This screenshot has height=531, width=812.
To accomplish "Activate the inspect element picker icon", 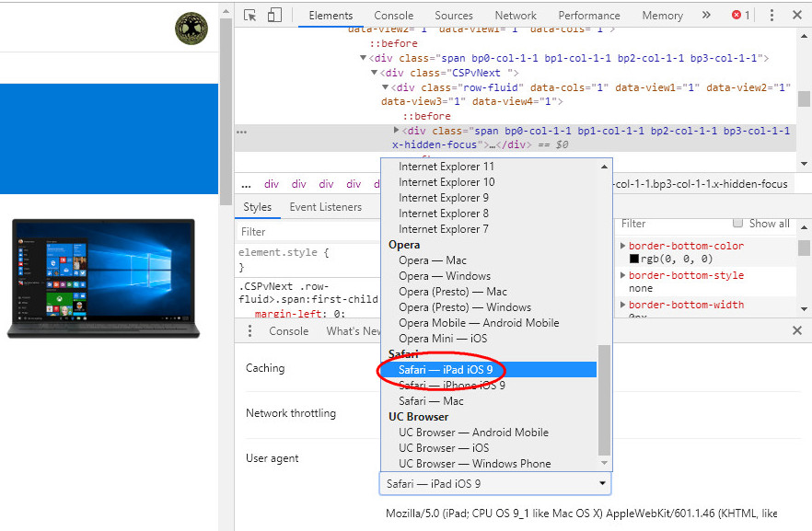I will coord(250,16).
